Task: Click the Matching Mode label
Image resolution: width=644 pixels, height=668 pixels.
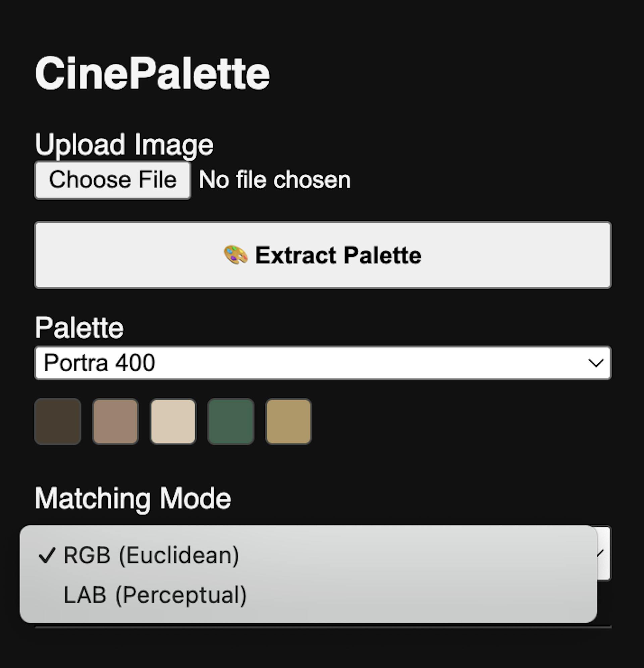Action: (133, 498)
